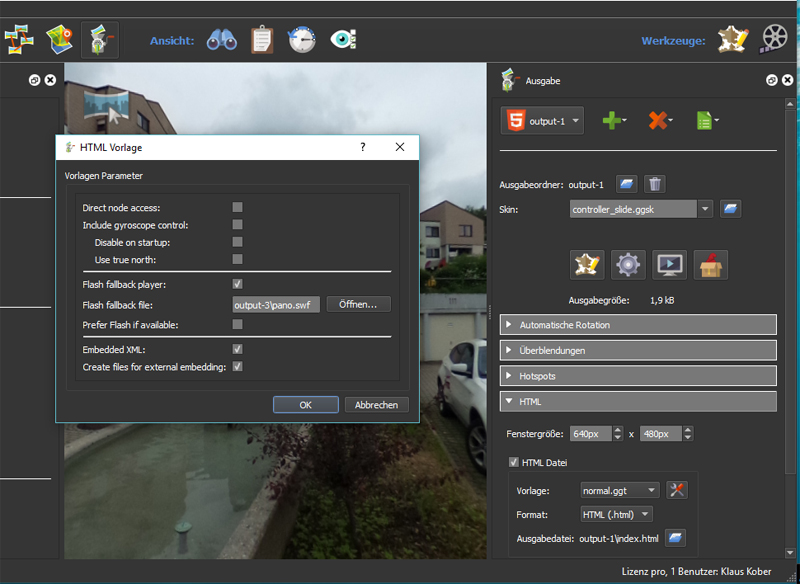
Task: Click the clipboard view icon in toolbar
Action: pos(262,40)
